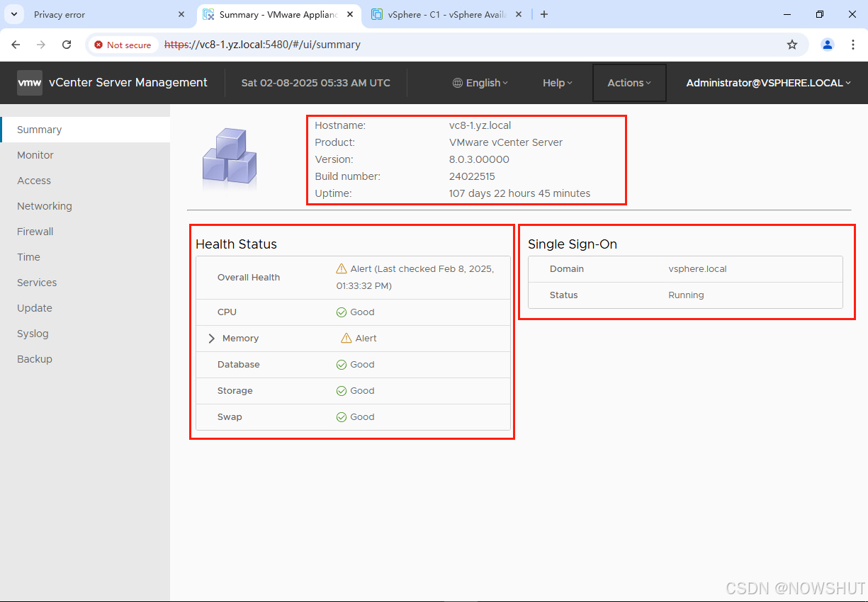Open a new browser tab
Screen dimensions: 868x602
543,14
